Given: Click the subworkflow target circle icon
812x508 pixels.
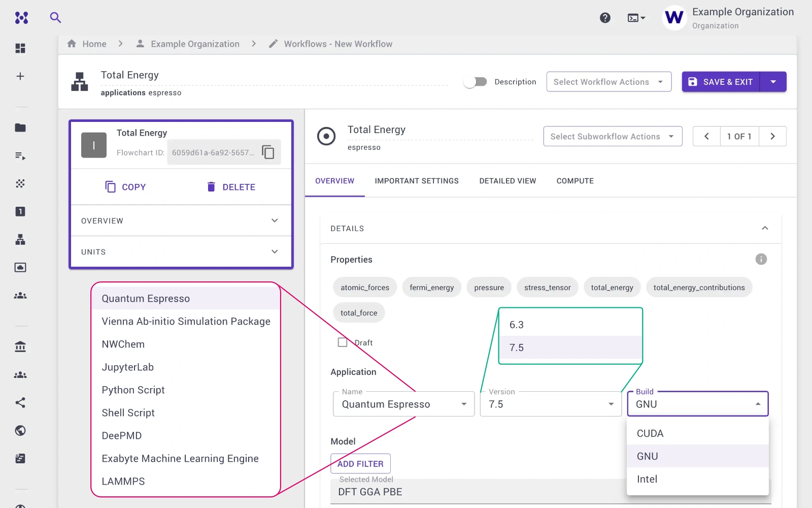Looking at the screenshot, I should tap(326, 136).
